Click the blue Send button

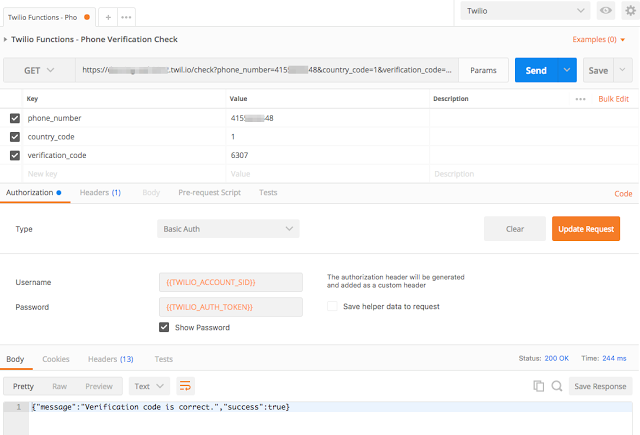click(536, 70)
